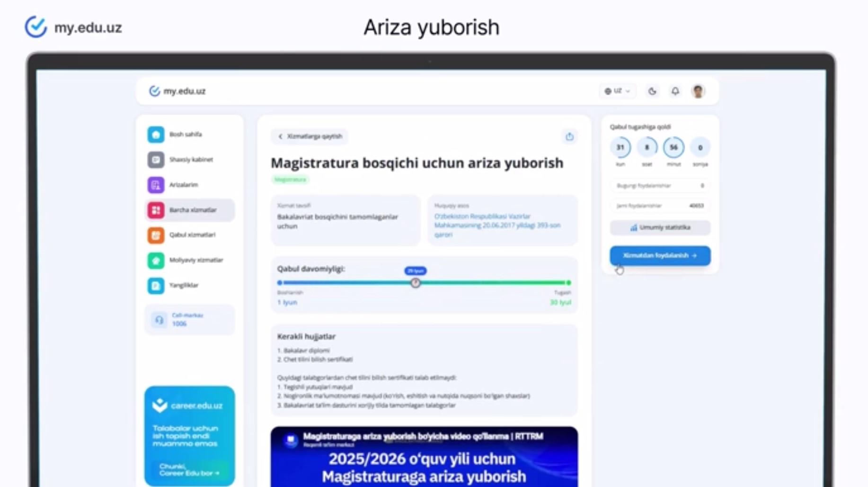This screenshot has height=487, width=868.
Task: Go back via Xizmatlarga qaytish button
Action: pos(310,136)
